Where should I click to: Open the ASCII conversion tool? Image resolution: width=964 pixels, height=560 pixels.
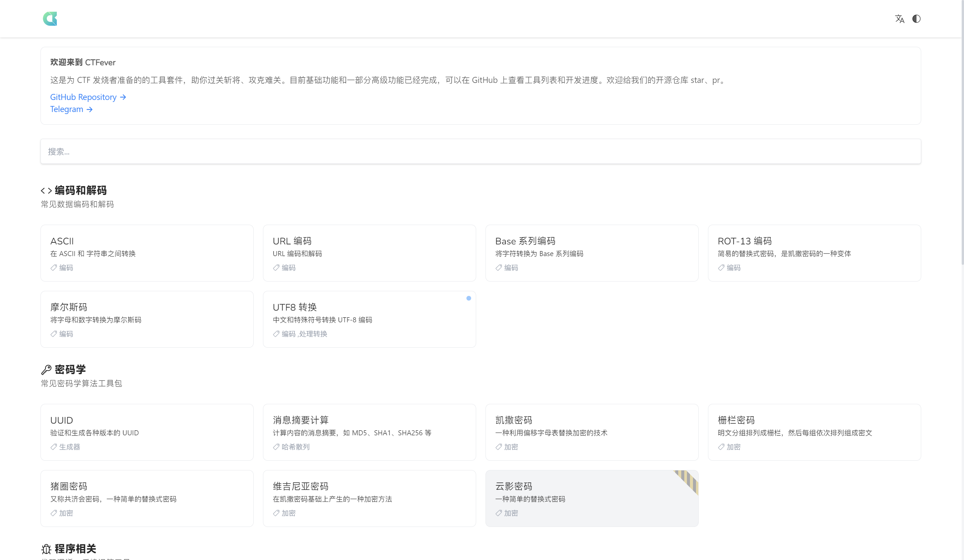tap(147, 253)
